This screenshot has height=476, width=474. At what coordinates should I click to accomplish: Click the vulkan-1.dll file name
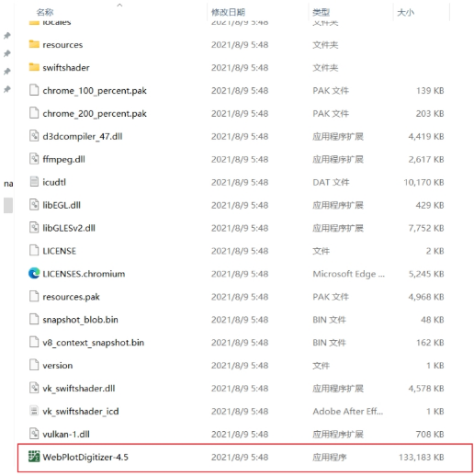point(66,434)
